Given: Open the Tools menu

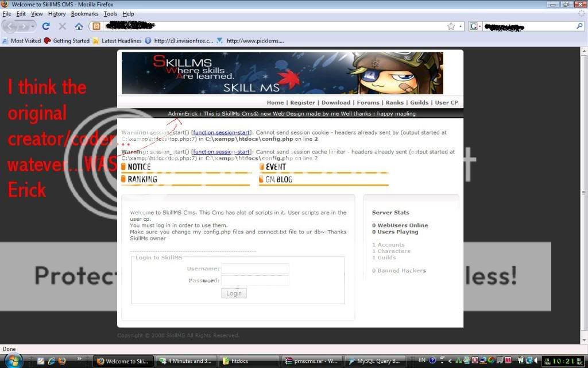Looking at the screenshot, I should click(x=110, y=14).
